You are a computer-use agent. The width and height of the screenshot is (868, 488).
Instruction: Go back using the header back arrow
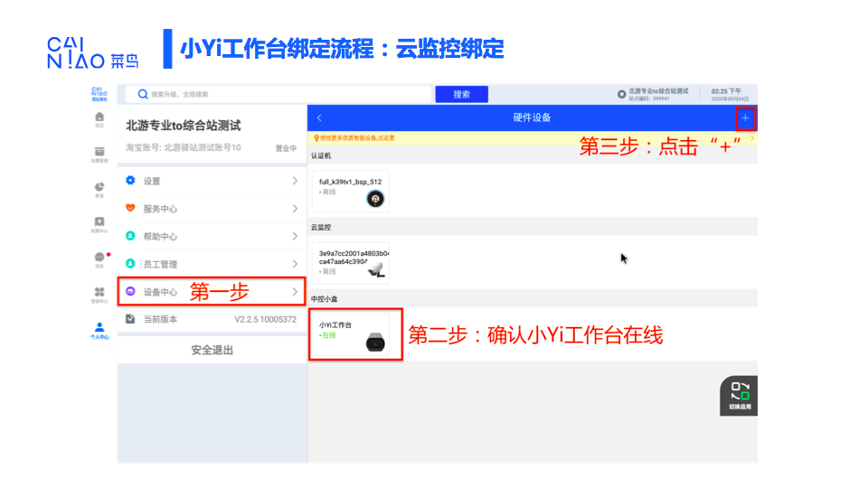[x=319, y=117]
